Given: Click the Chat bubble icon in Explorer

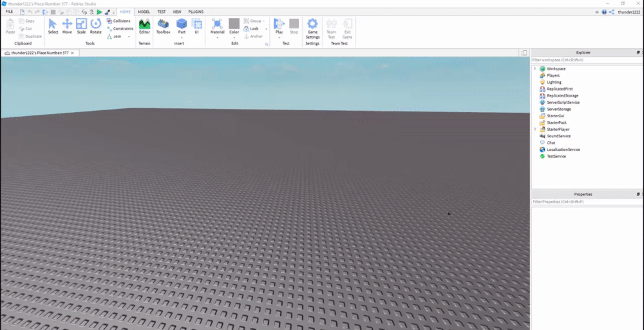Looking at the screenshot, I should tap(542, 142).
